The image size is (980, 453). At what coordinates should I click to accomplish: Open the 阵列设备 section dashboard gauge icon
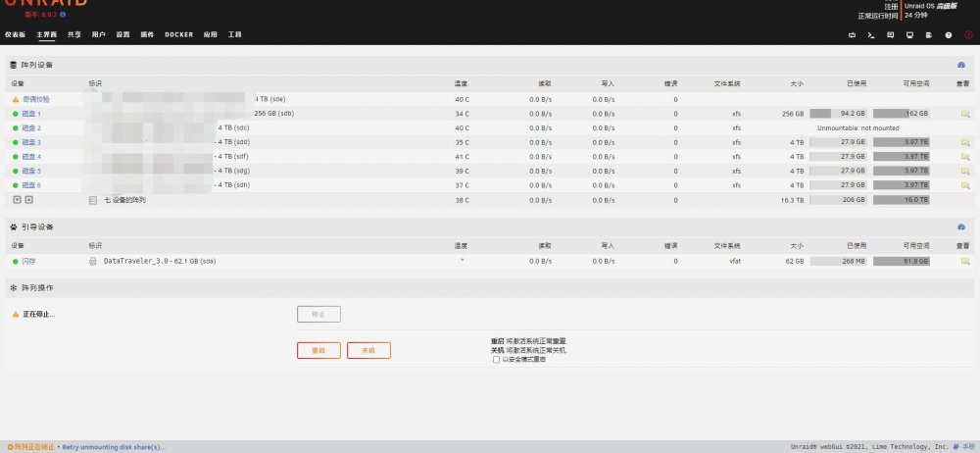point(961,65)
